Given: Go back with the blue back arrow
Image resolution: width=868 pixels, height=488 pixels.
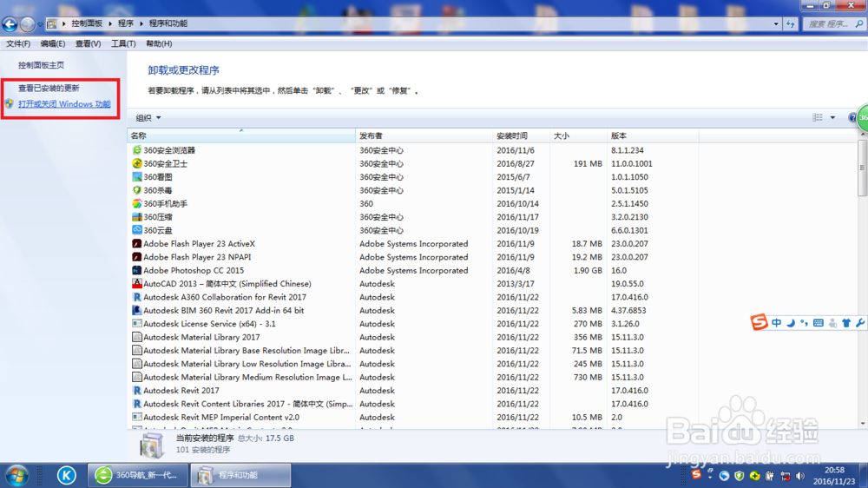Looking at the screenshot, I should pyautogui.click(x=10, y=23).
